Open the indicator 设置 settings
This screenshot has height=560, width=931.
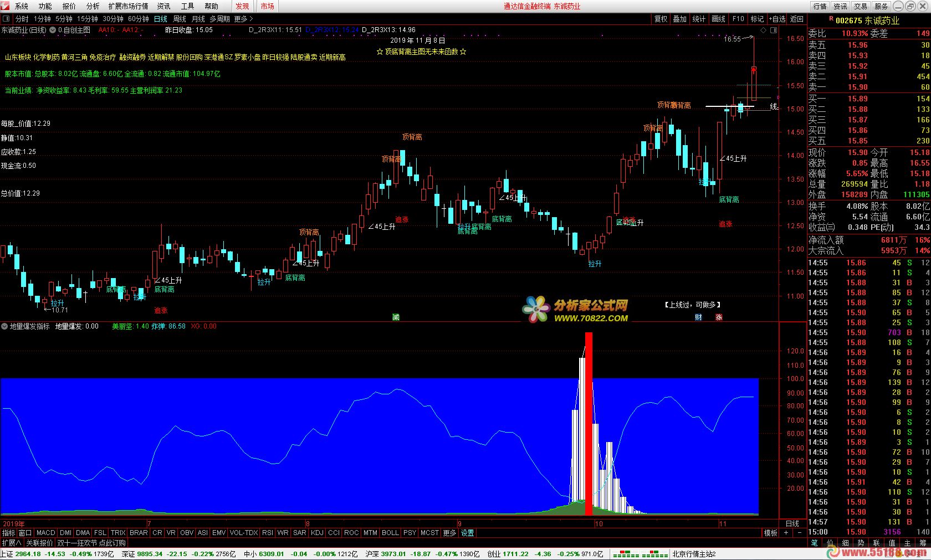[468, 533]
